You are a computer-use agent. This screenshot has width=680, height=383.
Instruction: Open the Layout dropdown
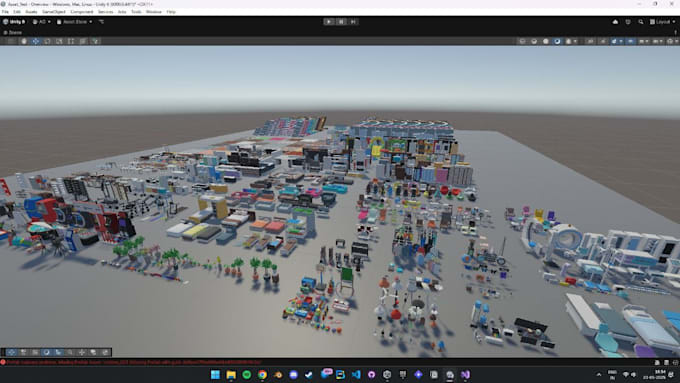pyautogui.click(x=663, y=22)
